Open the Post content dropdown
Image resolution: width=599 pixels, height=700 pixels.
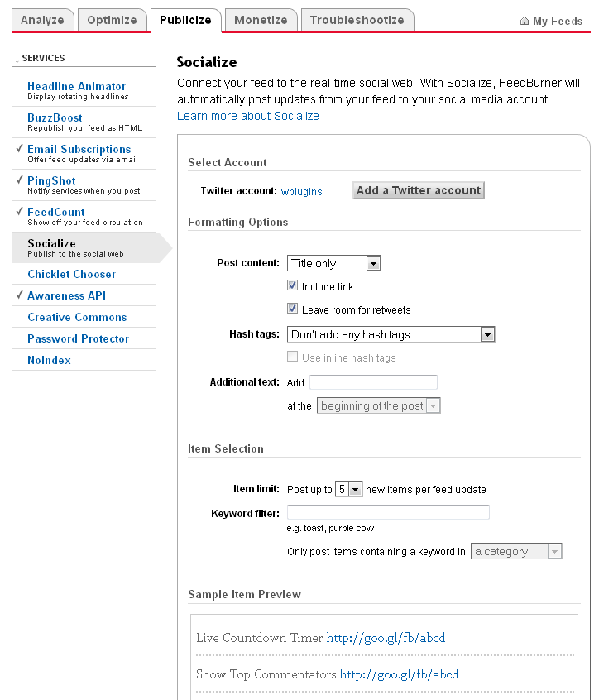(x=334, y=263)
